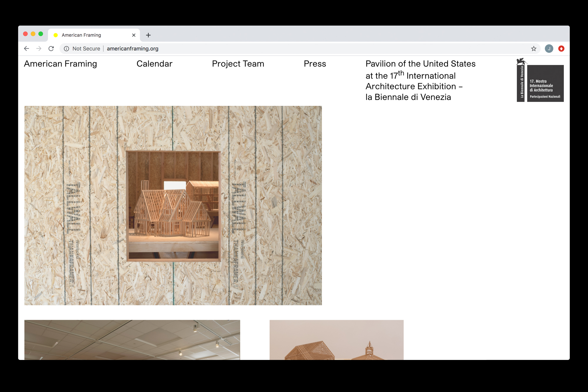
Task: Click the red extension icon beside the avatar
Action: 562,49
